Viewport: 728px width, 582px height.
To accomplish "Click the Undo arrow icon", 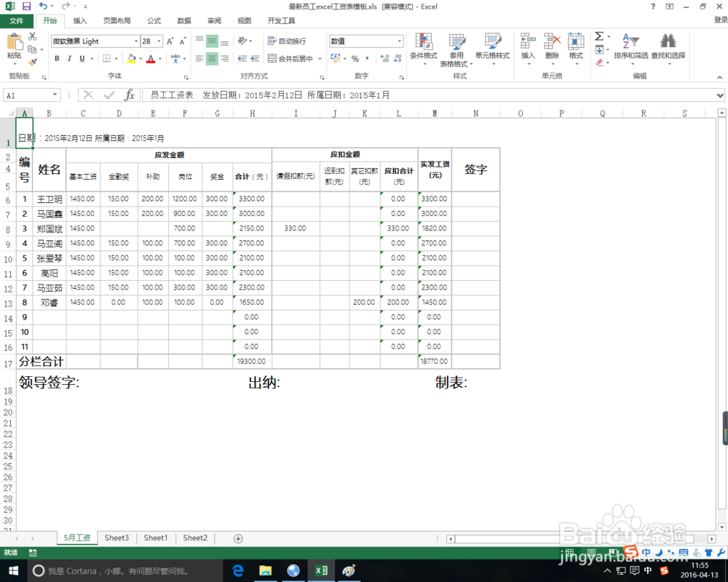I will [43, 6].
